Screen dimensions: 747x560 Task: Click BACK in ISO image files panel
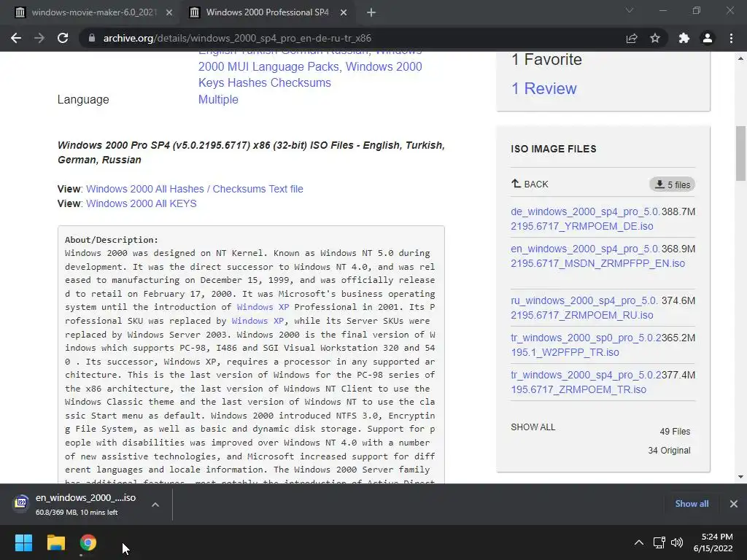coord(530,184)
